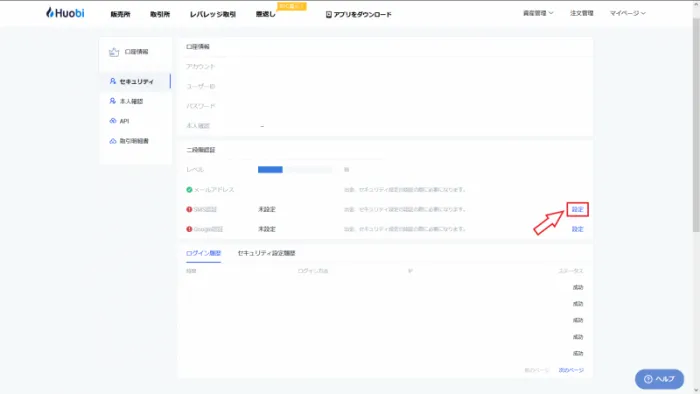Open 取引所 in the top navigation

pos(160,14)
